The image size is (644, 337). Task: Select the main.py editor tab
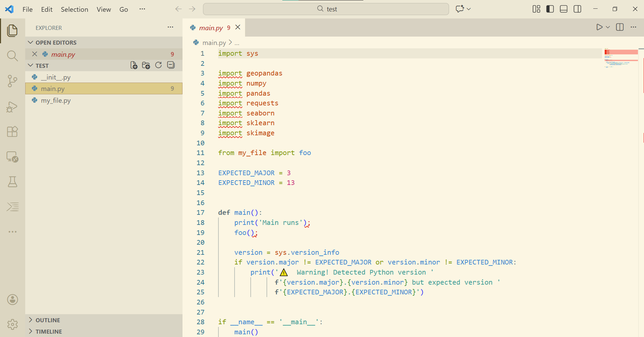point(211,28)
